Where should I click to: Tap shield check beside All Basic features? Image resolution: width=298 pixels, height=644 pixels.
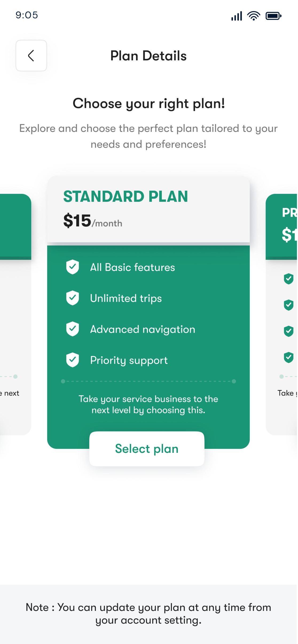click(72, 267)
